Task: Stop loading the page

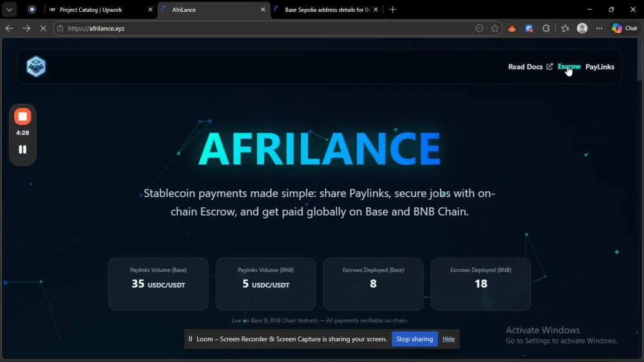Action: coord(43,28)
